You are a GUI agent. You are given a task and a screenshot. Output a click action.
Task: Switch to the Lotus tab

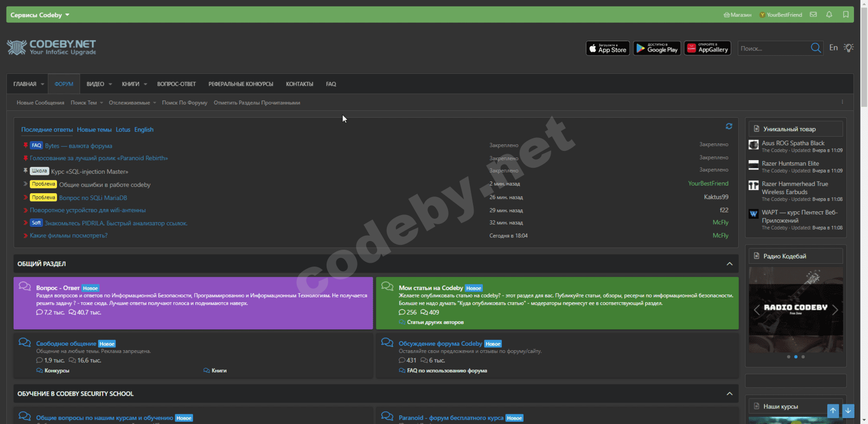[x=123, y=130]
